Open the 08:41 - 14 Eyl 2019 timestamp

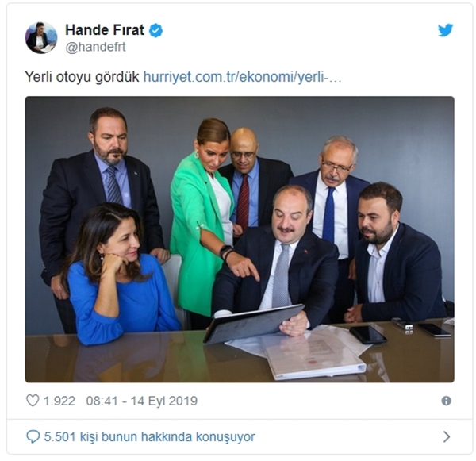coord(142,401)
